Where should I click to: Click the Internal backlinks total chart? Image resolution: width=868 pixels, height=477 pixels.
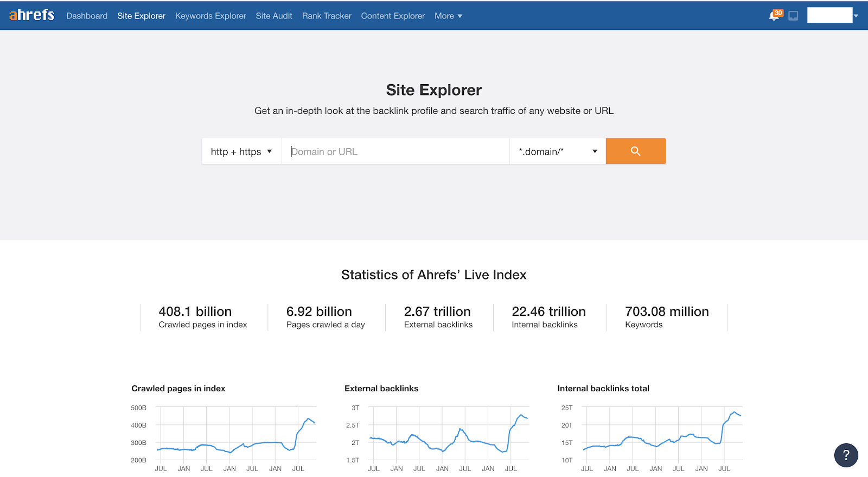[662, 434]
